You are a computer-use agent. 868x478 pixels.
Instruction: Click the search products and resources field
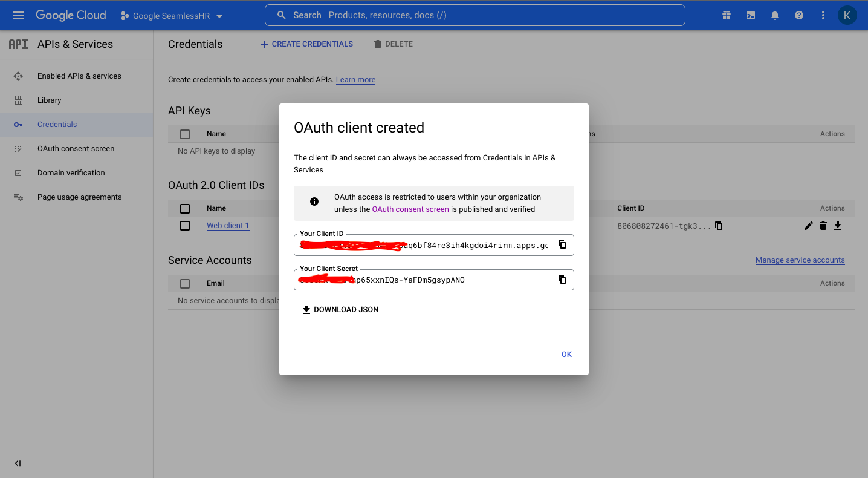coord(474,15)
